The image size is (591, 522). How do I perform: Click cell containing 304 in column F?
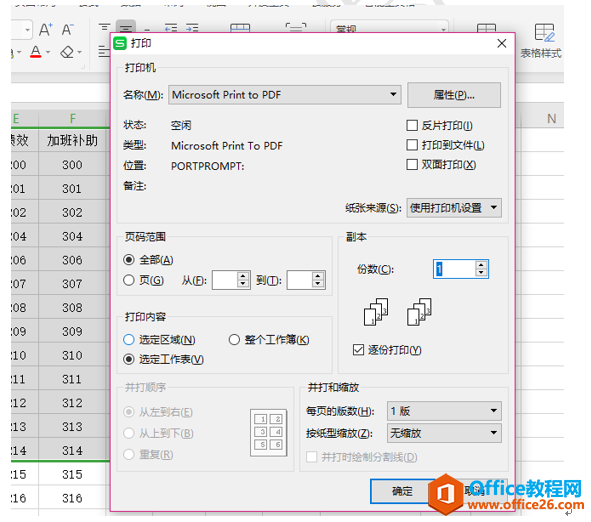click(72, 236)
